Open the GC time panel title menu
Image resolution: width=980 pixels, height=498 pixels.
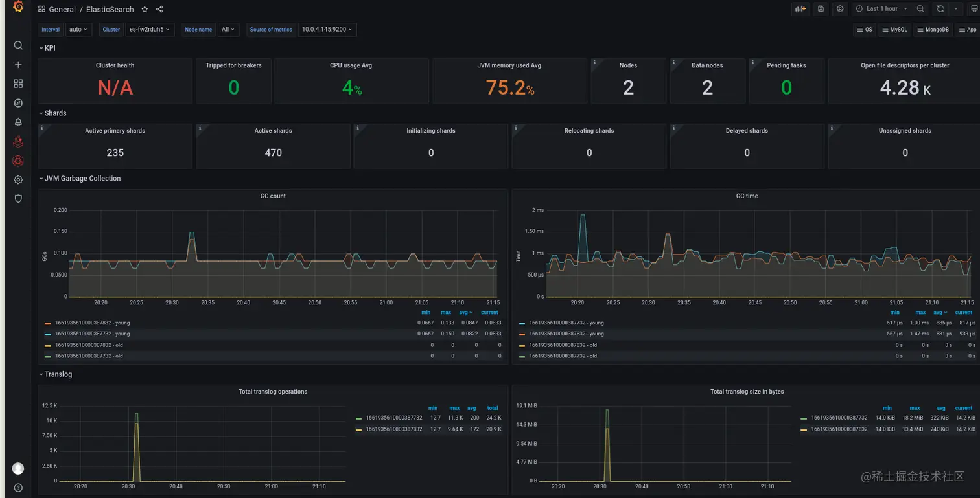pos(747,196)
